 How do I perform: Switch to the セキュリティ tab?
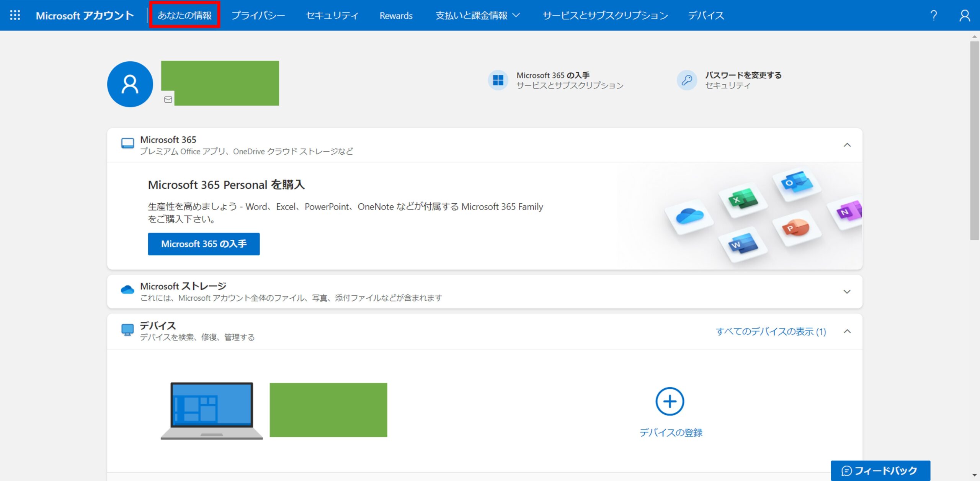point(332,15)
